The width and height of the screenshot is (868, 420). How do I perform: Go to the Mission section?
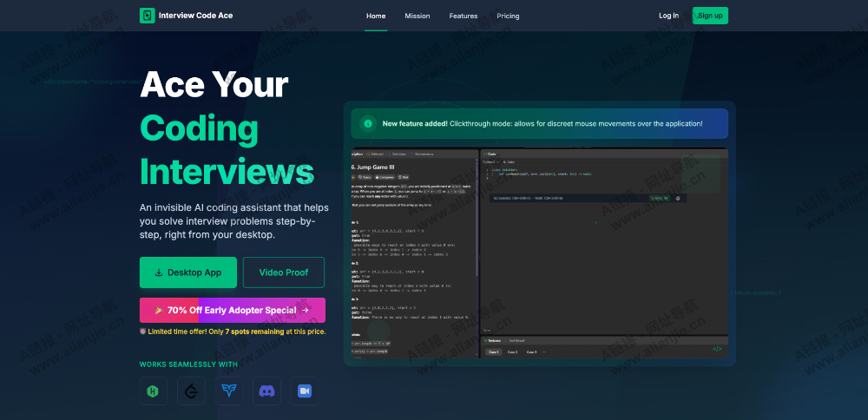pyautogui.click(x=418, y=16)
